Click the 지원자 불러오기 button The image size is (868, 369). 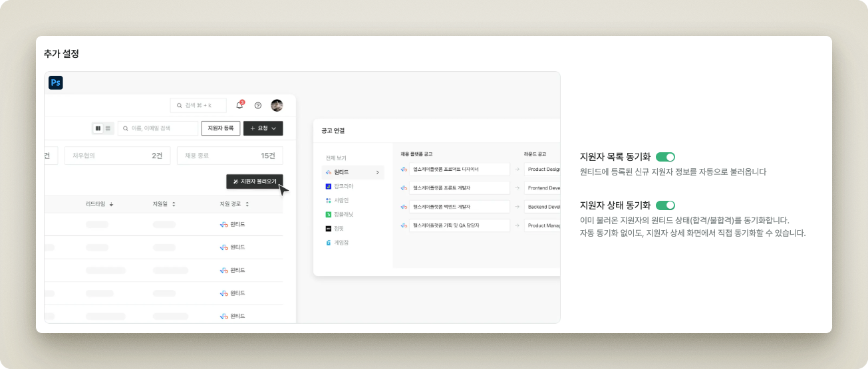254,182
